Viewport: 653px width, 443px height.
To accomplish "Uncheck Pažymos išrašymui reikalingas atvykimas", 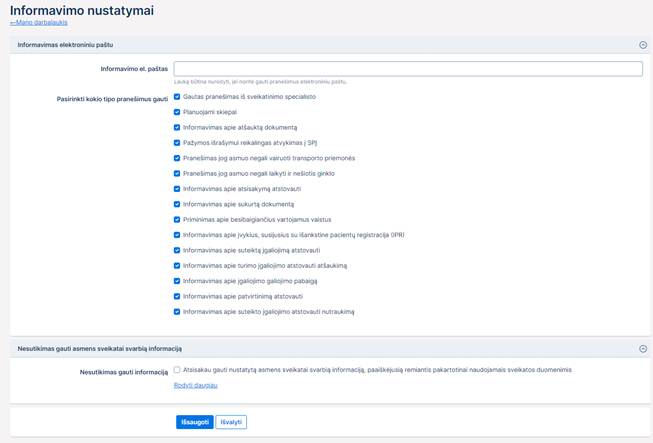I will pyautogui.click(x=177, y=143).
